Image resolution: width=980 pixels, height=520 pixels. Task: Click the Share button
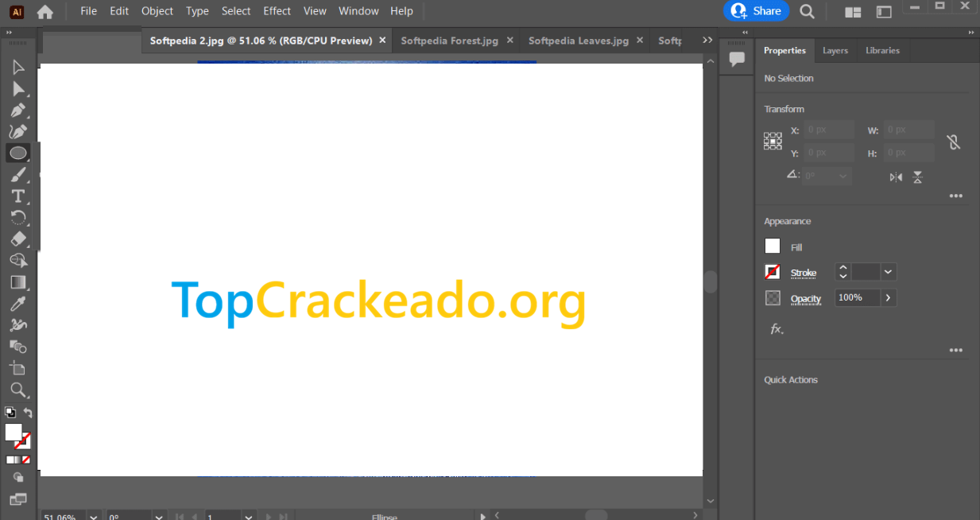point(756,11)
